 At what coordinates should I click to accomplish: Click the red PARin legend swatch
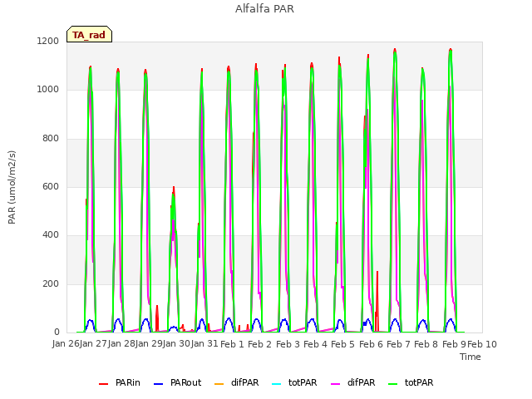click(x=103, y=384)
